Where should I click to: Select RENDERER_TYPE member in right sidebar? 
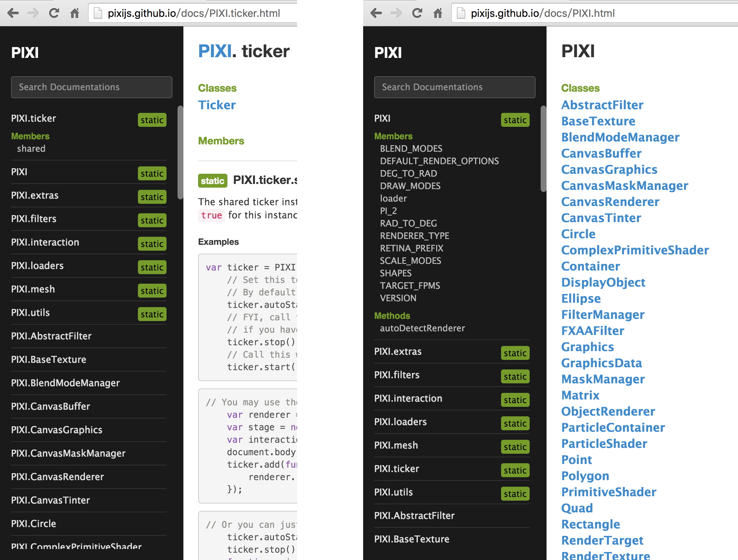coord(414,236)
